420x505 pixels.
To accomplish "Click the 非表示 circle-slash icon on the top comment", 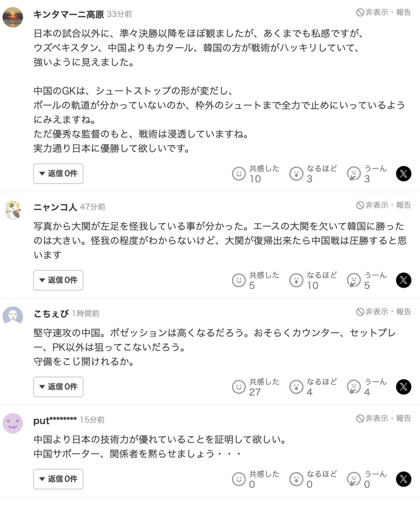I will point(361,13).
